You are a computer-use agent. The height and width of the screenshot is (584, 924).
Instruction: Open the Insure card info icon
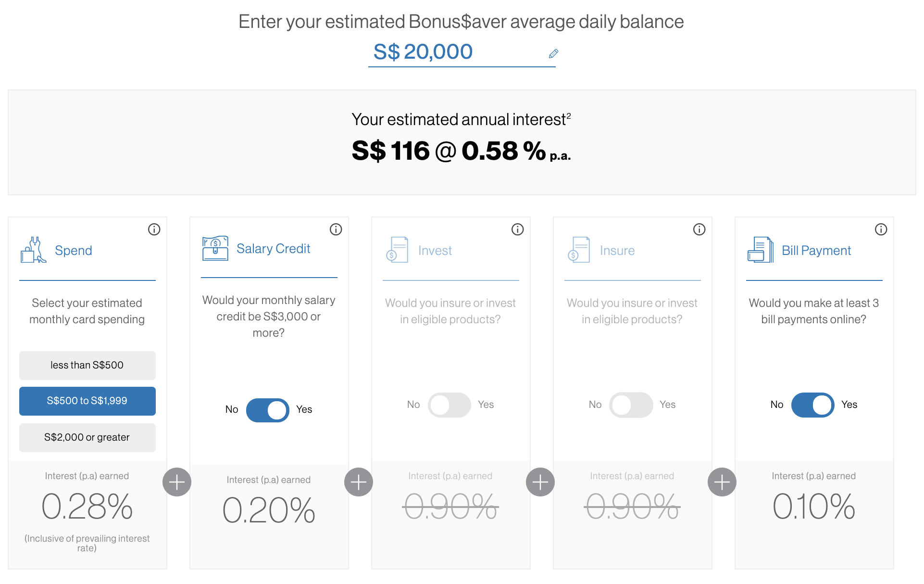tap(699, 229)
